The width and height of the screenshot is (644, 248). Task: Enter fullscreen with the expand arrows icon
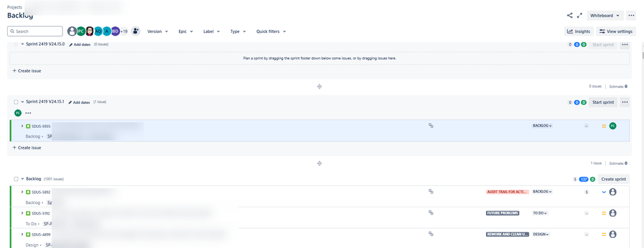click(x=580, y=15)
